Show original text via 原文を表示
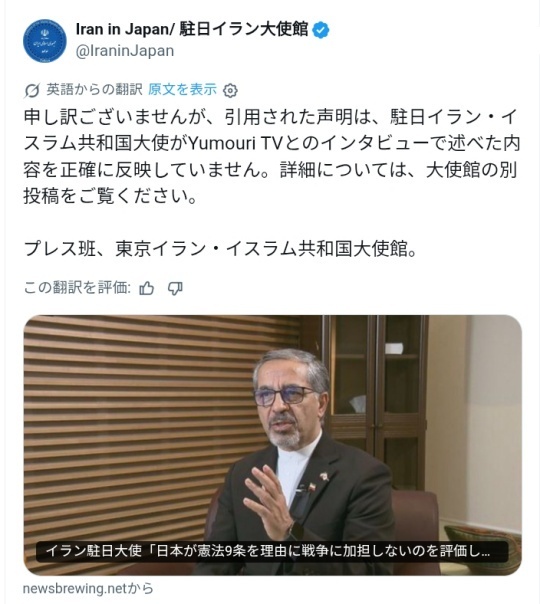540x604 pixels. 182,90
